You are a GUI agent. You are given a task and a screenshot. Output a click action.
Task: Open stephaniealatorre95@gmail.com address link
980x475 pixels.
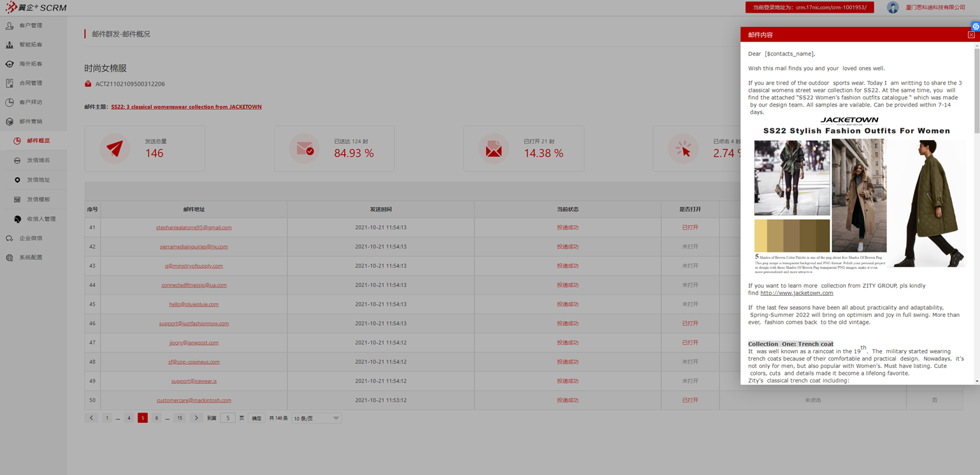(194, 228)
